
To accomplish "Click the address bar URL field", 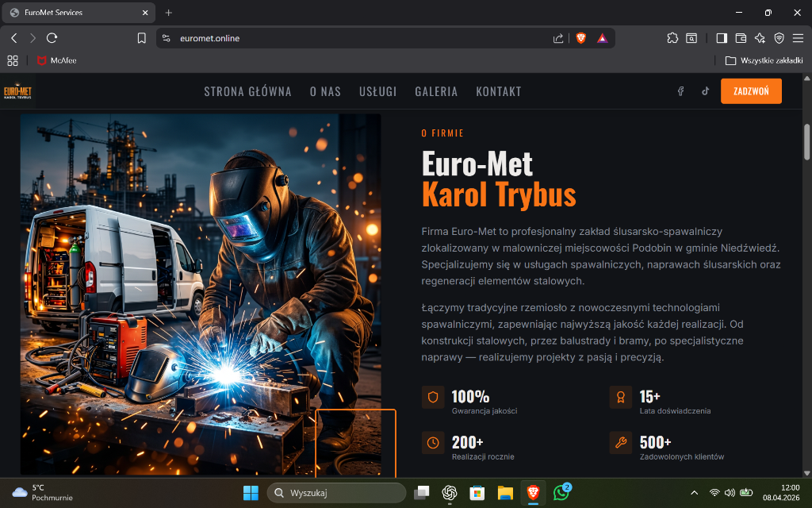I will tap(362, 38).
